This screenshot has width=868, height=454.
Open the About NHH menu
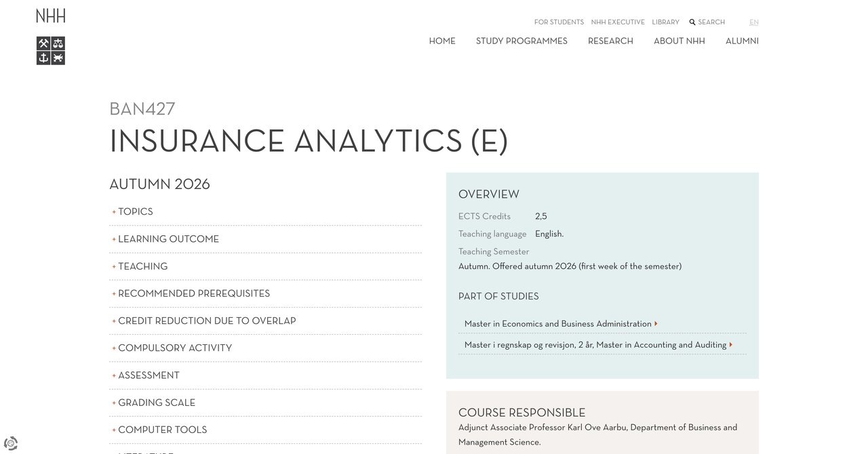[679, 41]
